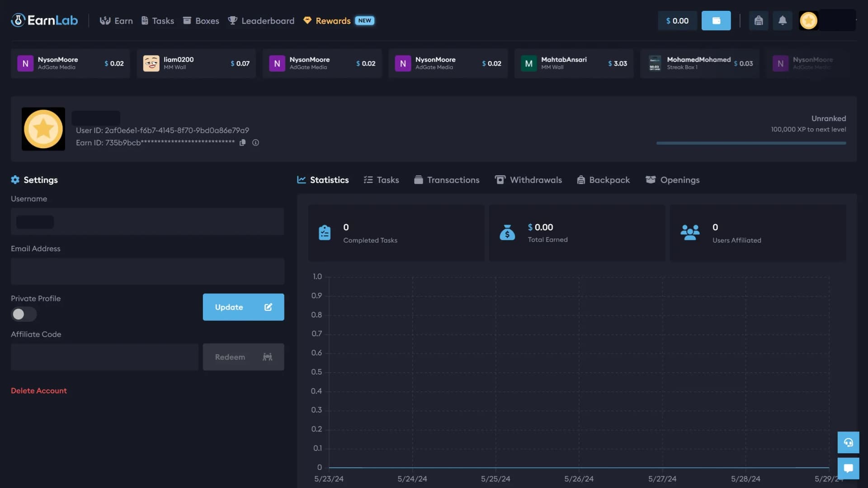Open the backpack icon in header
The height and width of the screenshot is (488, 868).
[759, 21]
